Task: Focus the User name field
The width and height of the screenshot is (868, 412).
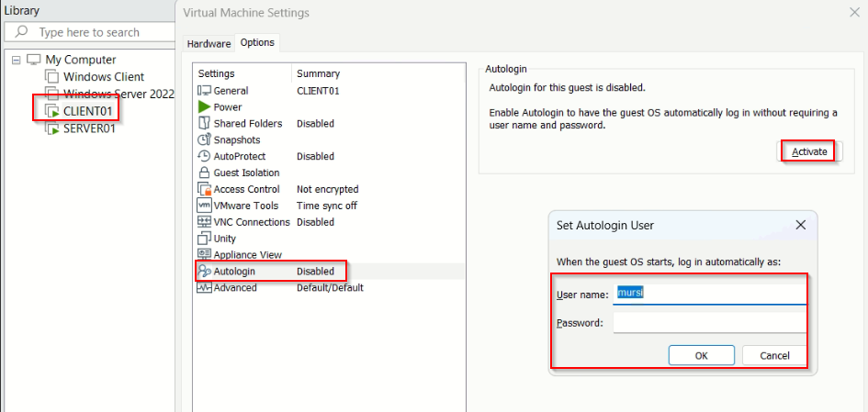Action: 710,294
